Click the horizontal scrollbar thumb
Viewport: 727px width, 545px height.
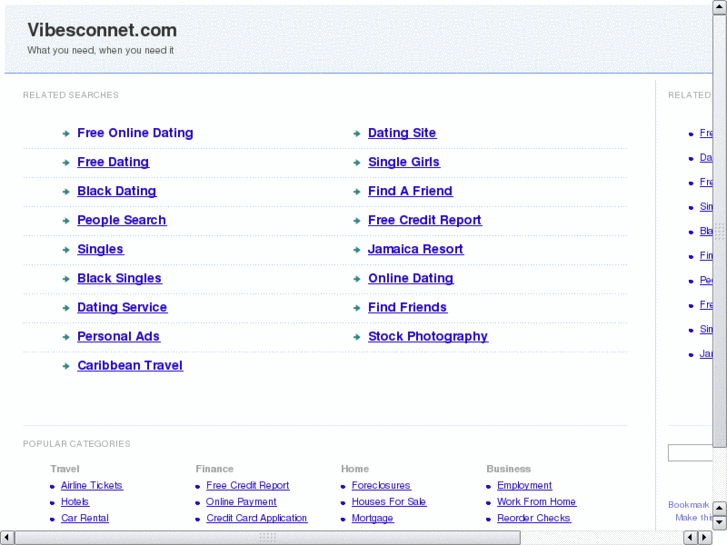tap(268, 538)
